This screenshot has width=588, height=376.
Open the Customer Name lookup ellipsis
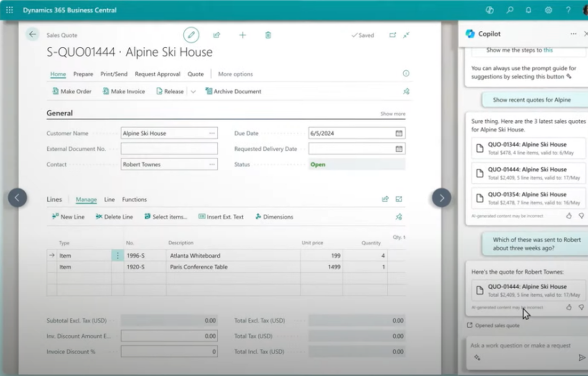pos(212,133)
